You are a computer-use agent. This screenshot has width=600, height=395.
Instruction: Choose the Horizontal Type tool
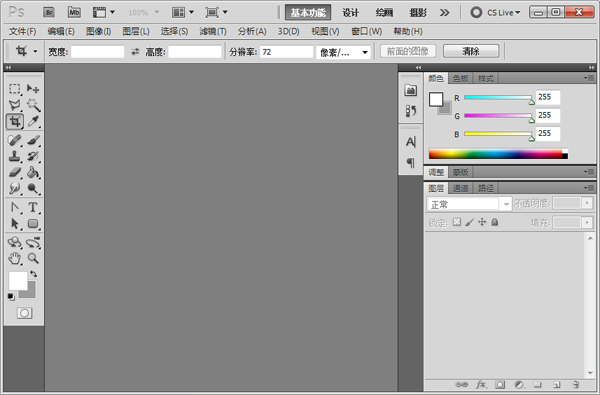tap(33, 207)
